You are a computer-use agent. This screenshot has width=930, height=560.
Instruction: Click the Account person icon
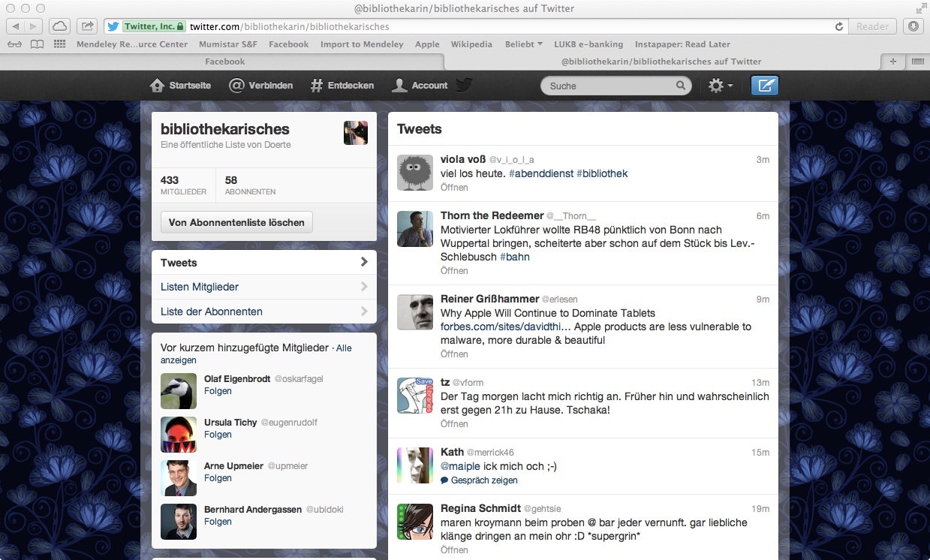click(400, 86)
